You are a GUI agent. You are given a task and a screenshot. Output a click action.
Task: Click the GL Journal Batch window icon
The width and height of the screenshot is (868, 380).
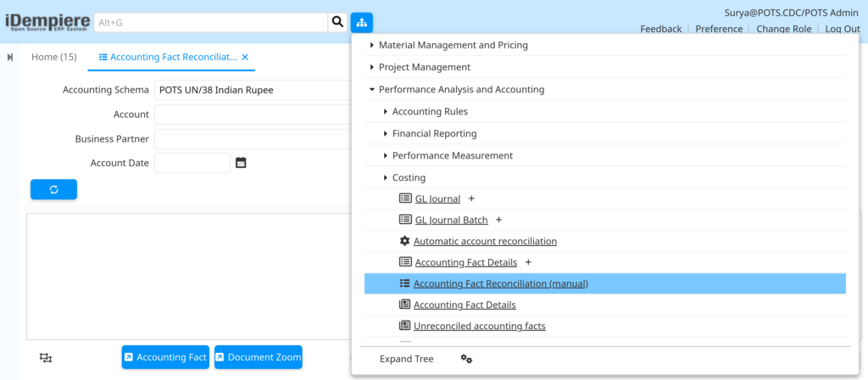click(x=405, y=220)
